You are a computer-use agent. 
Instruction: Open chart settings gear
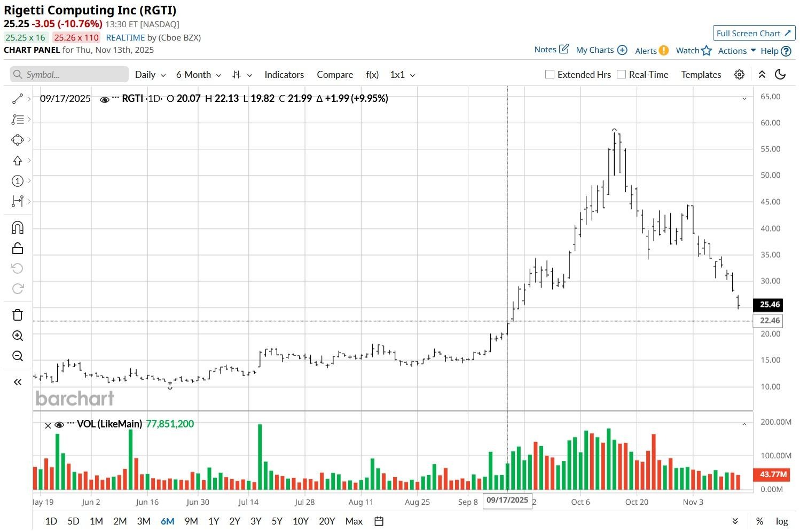click(739, 75)
